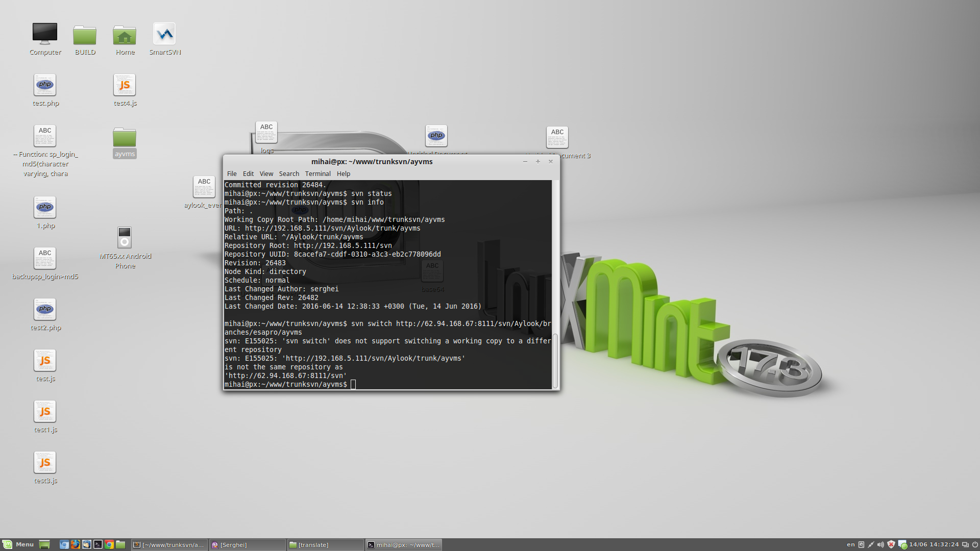Open the removable drives tray icon
The width and height of the screenshot is (980, 551).
tap(862, 544)
